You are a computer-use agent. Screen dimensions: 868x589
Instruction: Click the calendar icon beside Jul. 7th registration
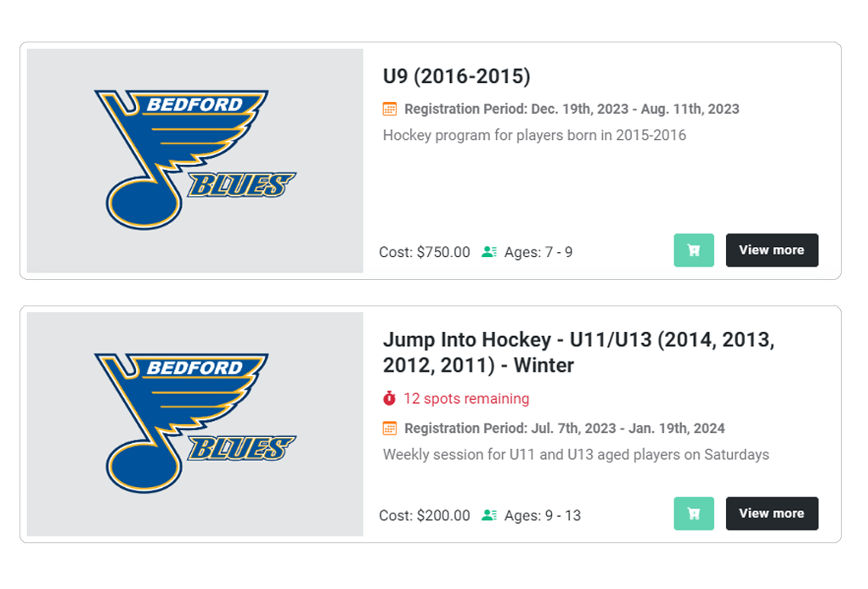(390, 428)
